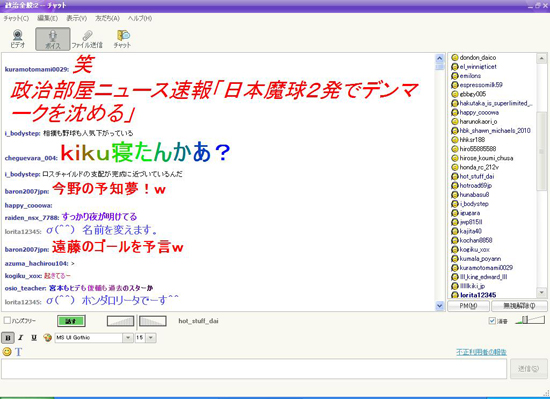
Task: Click the PM button under user list
Action: click(468, 306)
